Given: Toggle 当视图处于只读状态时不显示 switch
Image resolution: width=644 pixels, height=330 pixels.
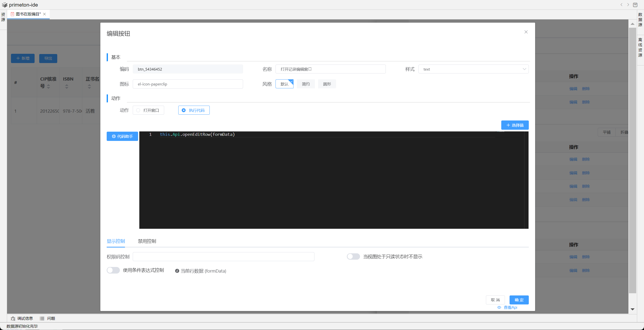Looking at the screenshot, I should [x=353, y=257].
